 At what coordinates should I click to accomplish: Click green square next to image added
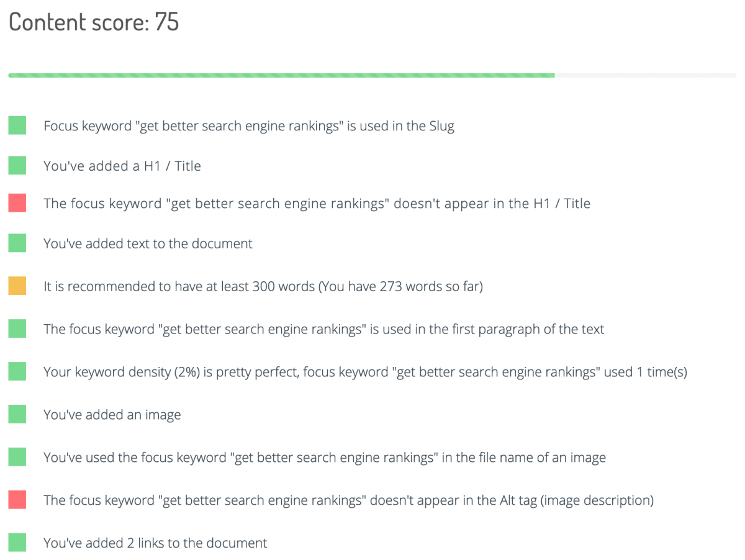(17, 415)
